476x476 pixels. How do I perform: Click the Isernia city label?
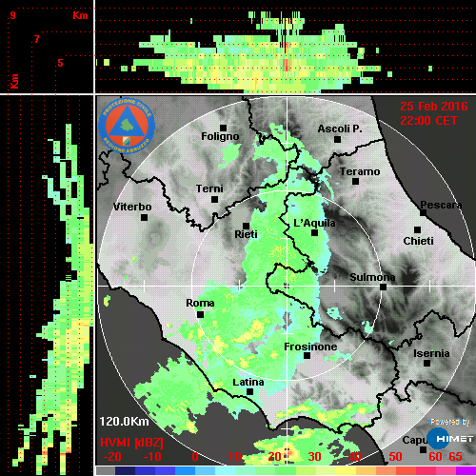pos(431,353)
